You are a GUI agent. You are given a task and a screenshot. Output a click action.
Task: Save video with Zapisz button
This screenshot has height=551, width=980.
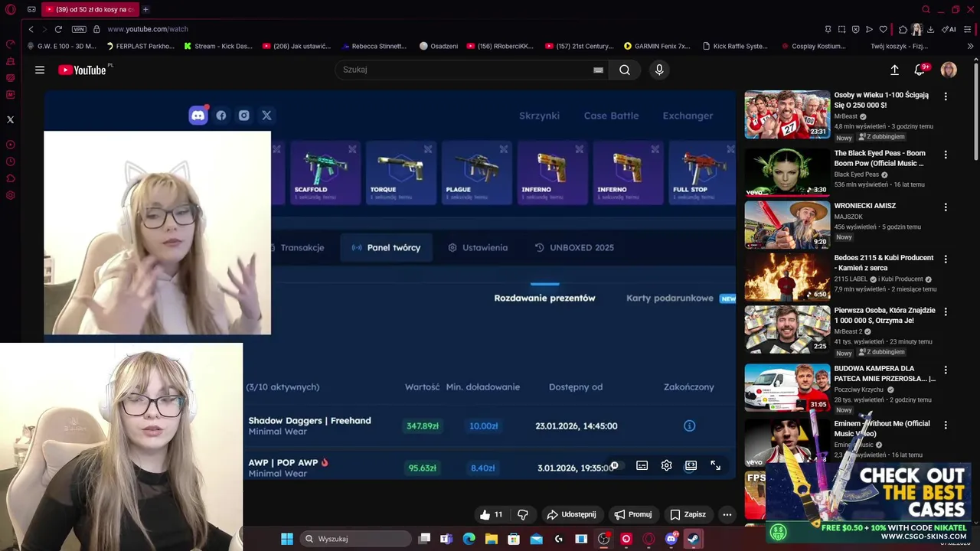coord(688,514)
